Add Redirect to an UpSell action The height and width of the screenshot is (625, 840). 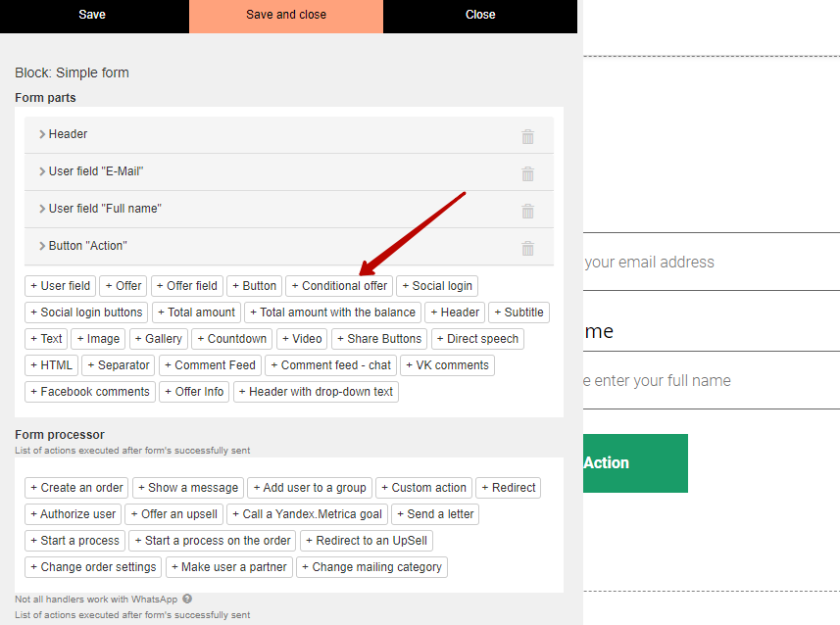pos(367,541)
